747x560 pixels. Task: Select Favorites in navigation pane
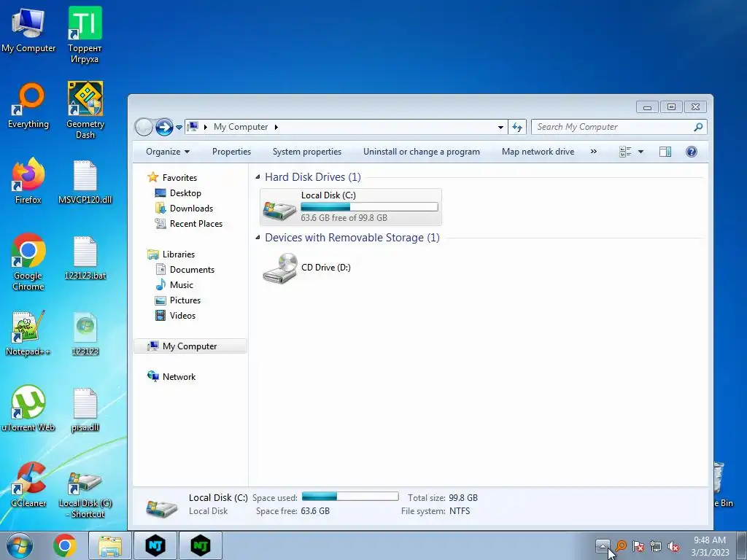pos(172,178)
